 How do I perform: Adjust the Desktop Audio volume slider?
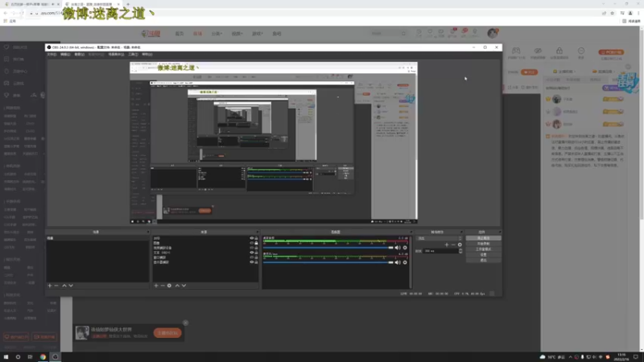[328, 248]
